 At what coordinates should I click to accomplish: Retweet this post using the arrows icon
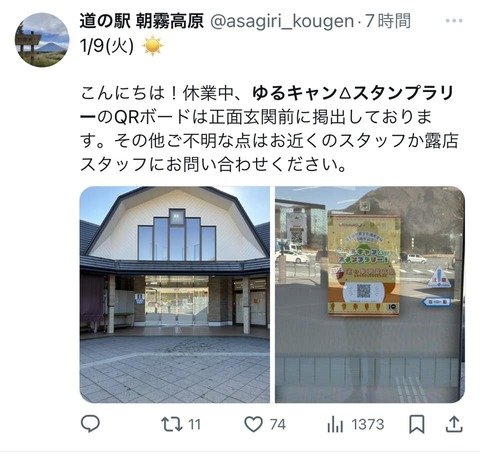tap(172, 424)
